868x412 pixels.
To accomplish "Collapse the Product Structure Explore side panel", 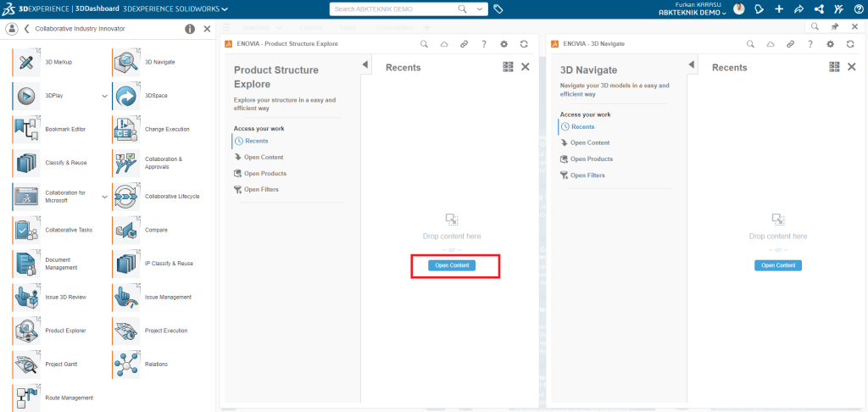I will click(x=365, y=66).
